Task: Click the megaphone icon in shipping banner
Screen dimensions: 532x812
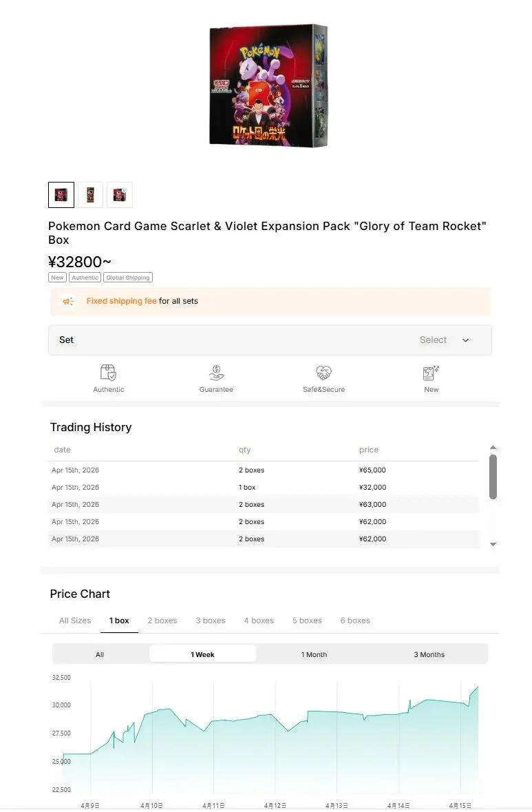Action: pyautogui.click(x=68, y=302)
